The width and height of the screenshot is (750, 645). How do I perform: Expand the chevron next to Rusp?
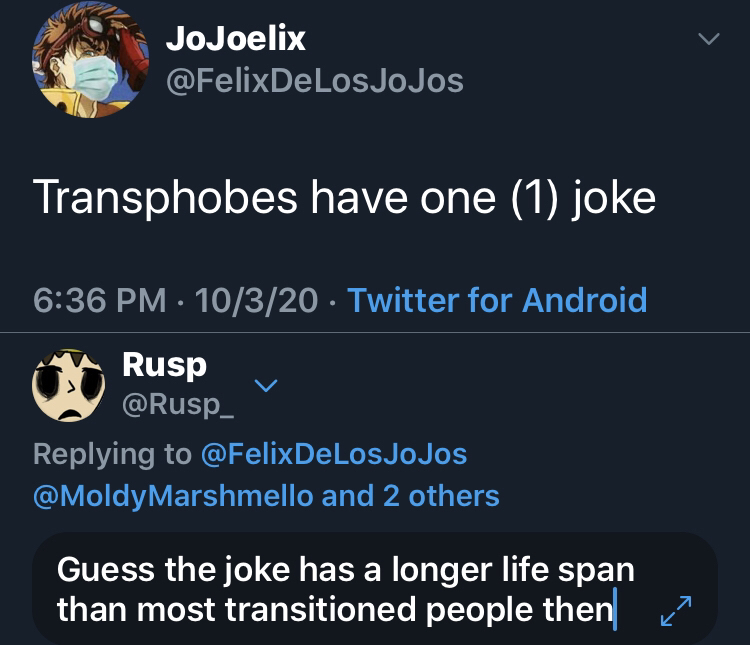[x=266, y=385]
